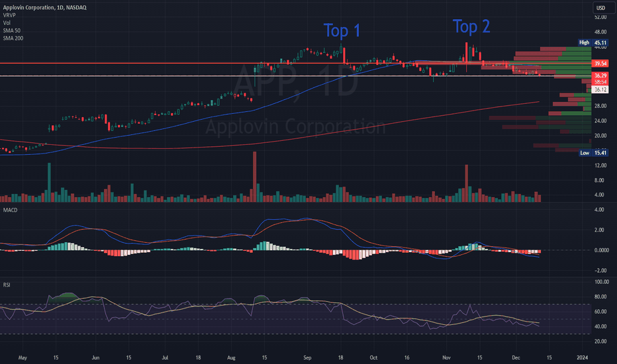
Task: Click the 40.00 RSI axis value
Action: (600, 327)
